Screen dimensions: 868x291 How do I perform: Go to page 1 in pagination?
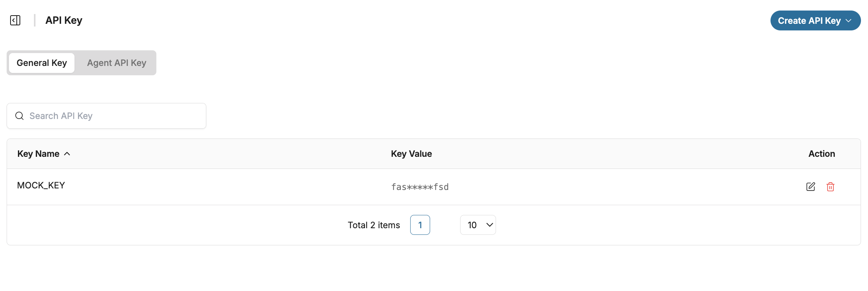[420, 225]
